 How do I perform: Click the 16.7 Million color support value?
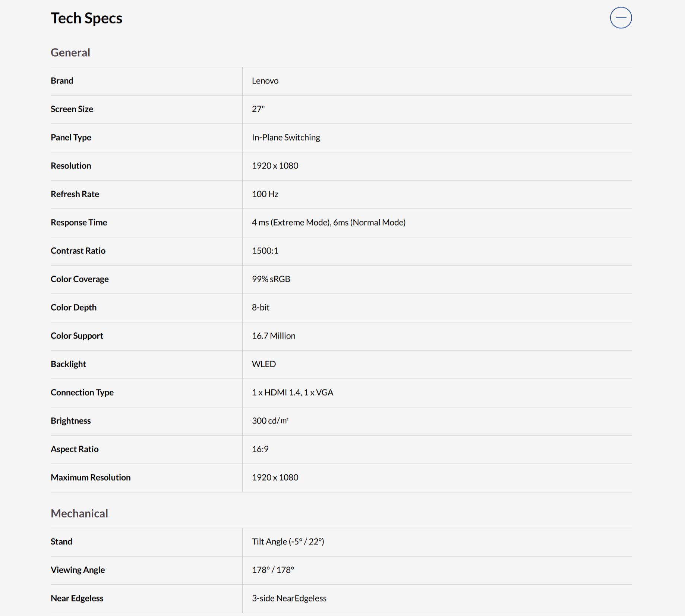tap(274, 336)
